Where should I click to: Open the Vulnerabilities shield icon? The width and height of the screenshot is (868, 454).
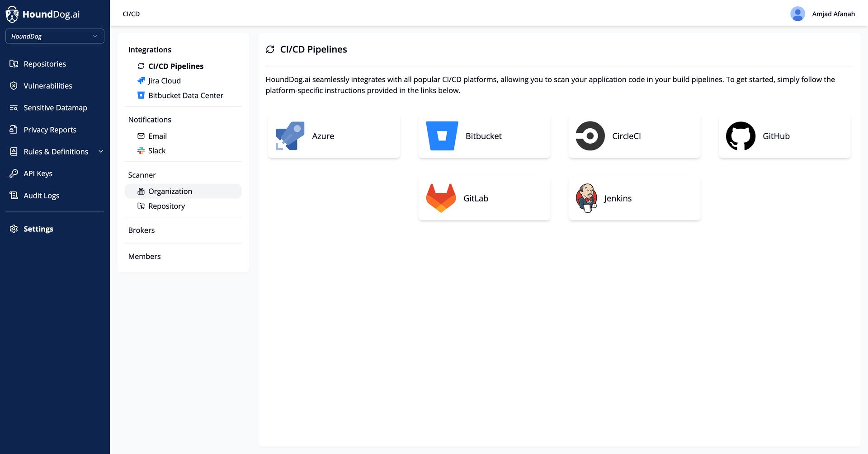14,86
